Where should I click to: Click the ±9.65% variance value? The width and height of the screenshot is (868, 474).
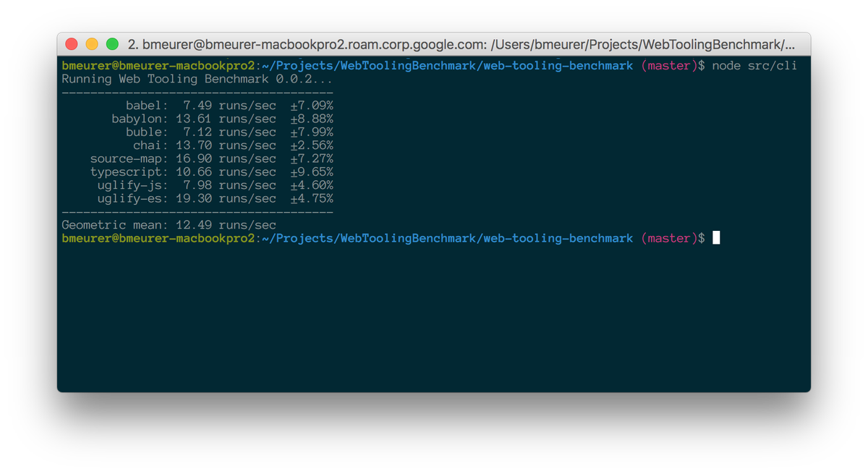click(312, 172)
